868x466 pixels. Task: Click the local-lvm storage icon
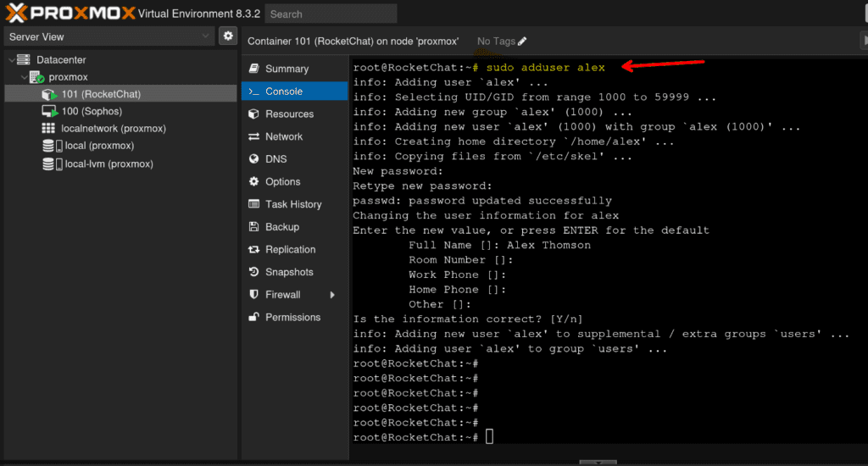tap(49, 164)
